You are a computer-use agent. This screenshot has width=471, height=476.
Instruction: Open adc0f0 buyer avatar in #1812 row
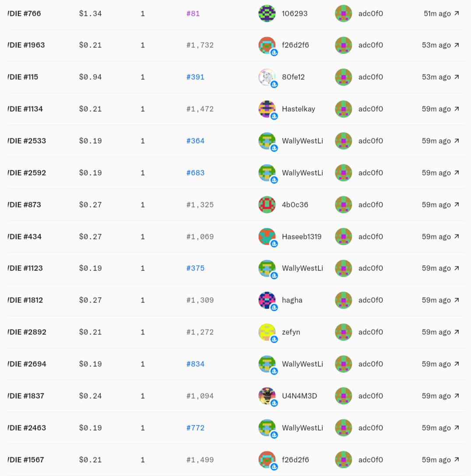(x=344, y=300)
